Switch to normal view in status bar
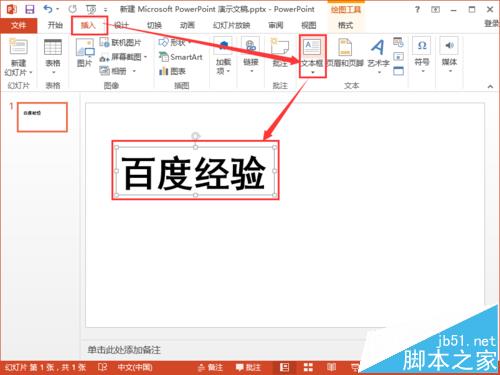The width and height of the screenshot is (500, 375). pyautogui.click(x=284, y=367)
